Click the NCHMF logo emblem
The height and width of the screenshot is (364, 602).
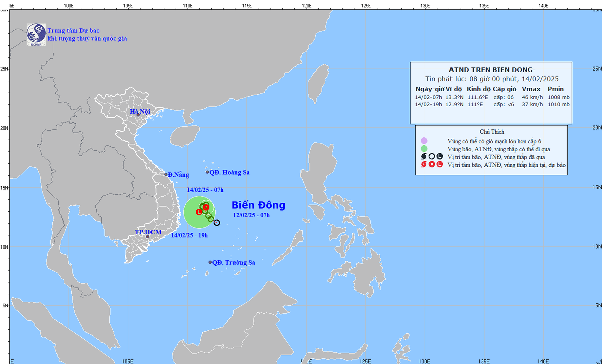tap(36, 34)
